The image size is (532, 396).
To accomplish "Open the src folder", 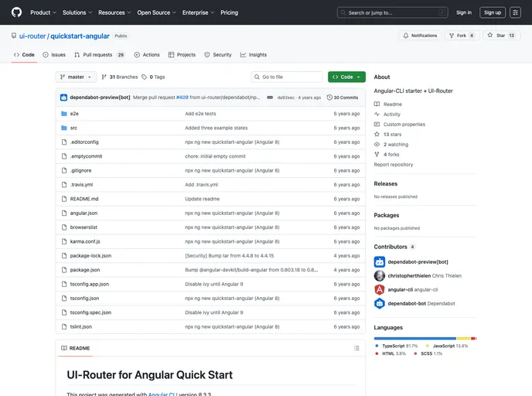I will click(x=73, y=128).
